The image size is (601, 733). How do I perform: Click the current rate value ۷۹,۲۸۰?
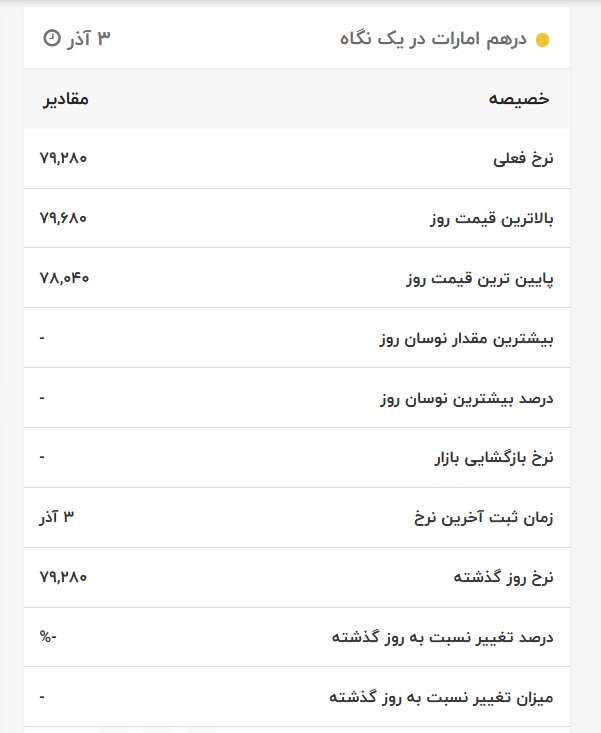(x=64, y=158)
